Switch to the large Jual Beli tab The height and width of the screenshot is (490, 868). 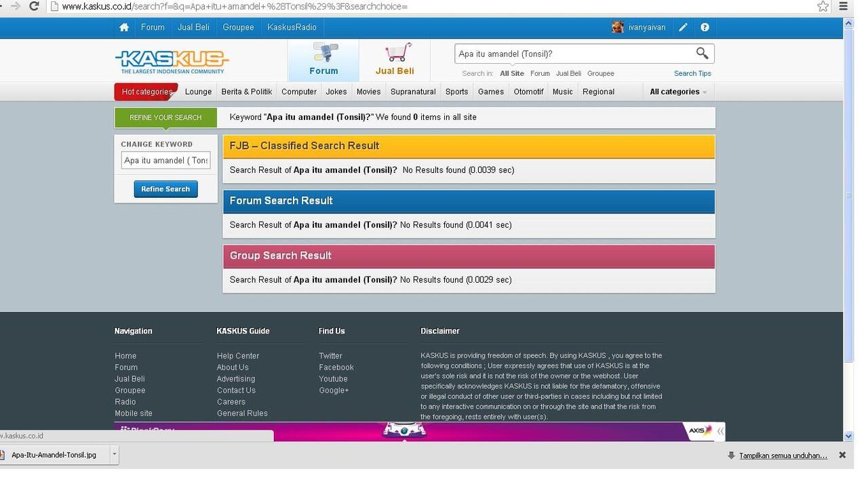395,60
